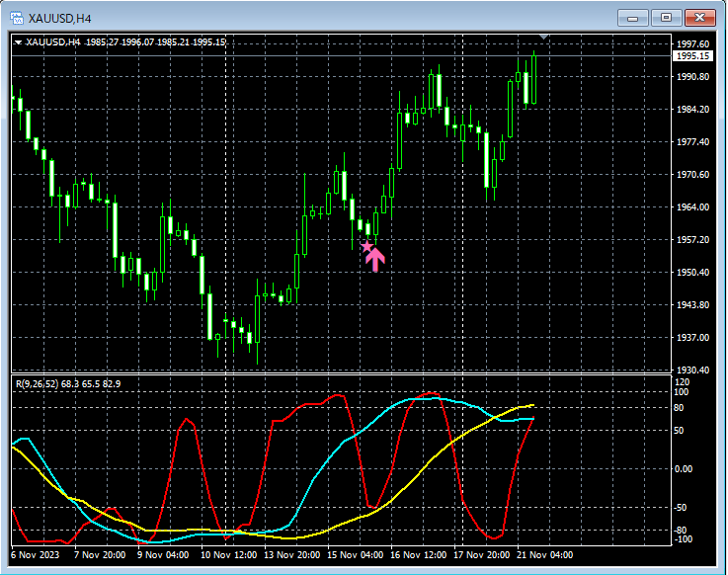Click the 1930.40 price scale label
728x575 pixels.
[692, 370]
